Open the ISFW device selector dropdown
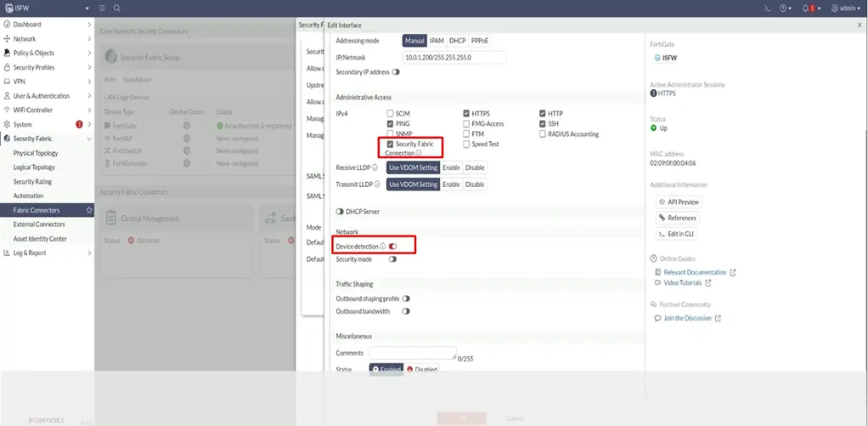This screenshot has height=426, width=868. pyautogui.click(x=47, y=9)
